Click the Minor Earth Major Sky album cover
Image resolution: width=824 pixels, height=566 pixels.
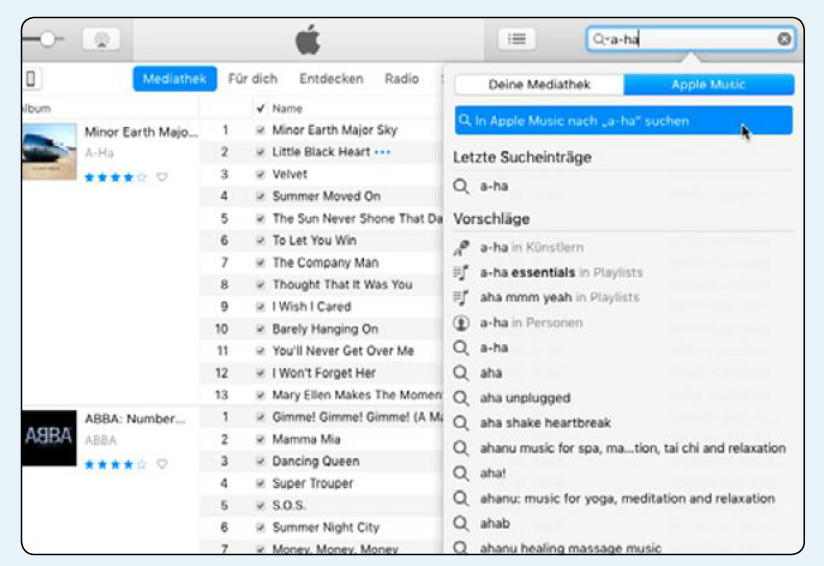pos(49,151)
